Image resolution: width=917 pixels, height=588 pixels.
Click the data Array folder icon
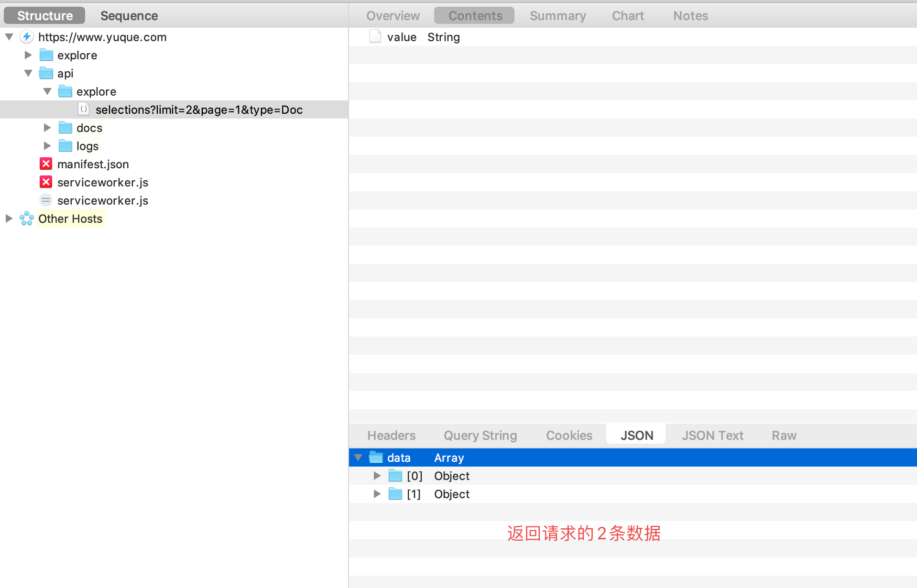point(376,457)
